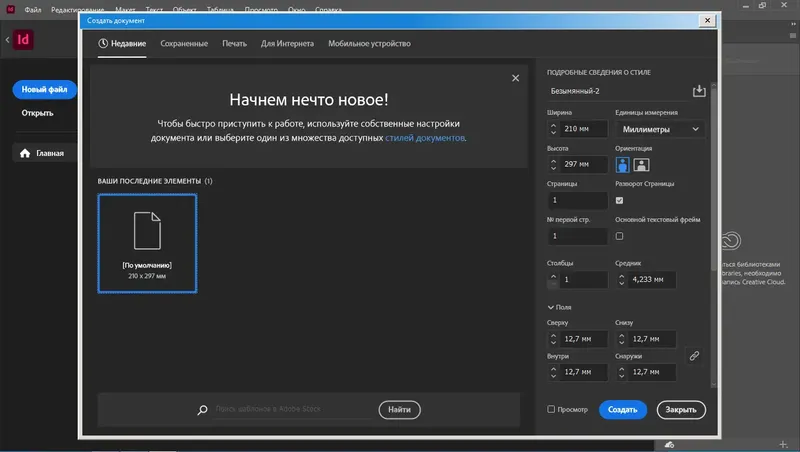Click the Закрыть button
Image resolution: width=800 pixels, height=452 pixels.
681,410
